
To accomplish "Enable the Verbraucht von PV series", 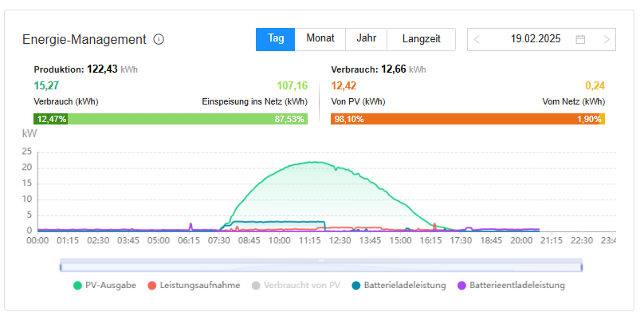I will [x=296, y=285].
